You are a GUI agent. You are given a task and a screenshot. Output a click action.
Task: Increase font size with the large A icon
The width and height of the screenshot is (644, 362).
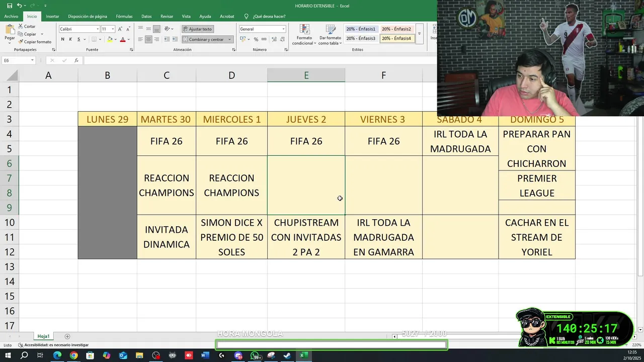pos(121,29)
